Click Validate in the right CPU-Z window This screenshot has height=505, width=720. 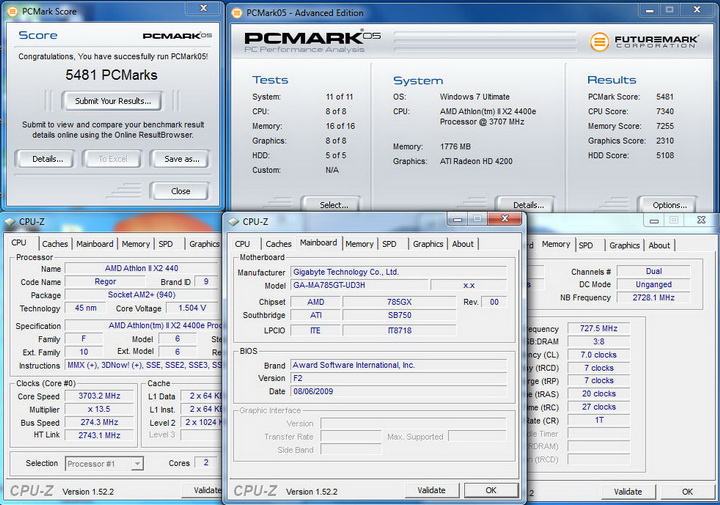click(x=628, y=492)
